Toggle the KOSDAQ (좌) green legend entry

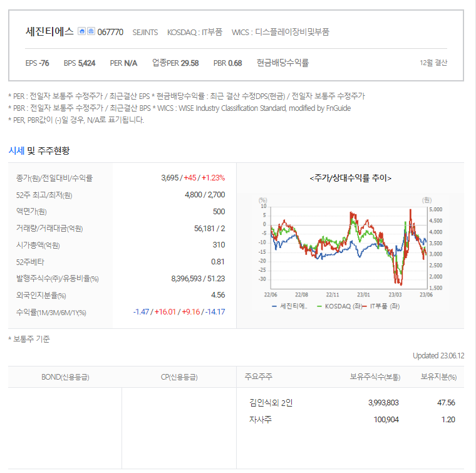339,306
